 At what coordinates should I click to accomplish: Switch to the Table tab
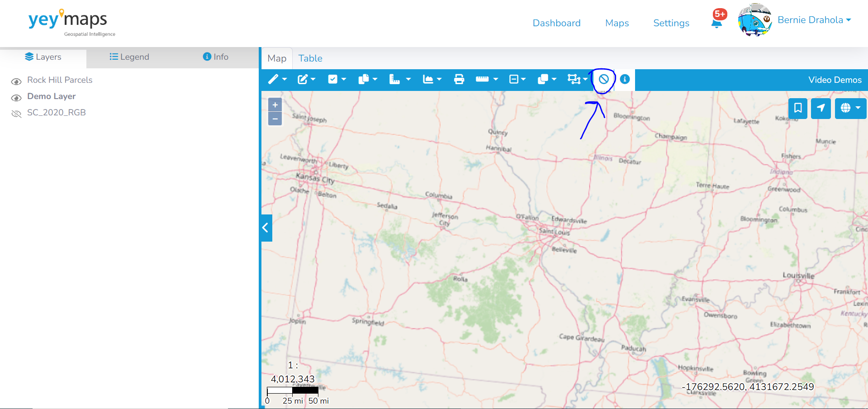pyautogui.click(x=310, y=58)
